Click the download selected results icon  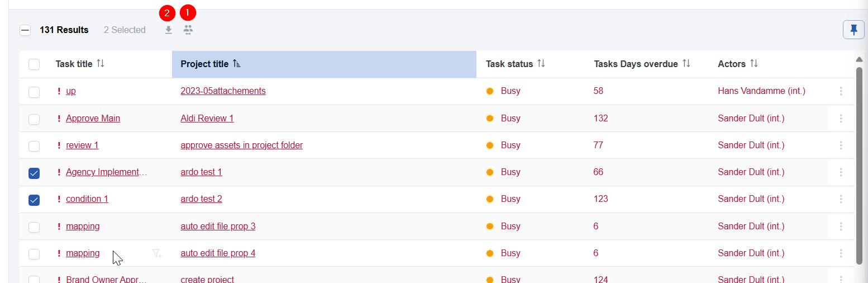click(168, 30)
